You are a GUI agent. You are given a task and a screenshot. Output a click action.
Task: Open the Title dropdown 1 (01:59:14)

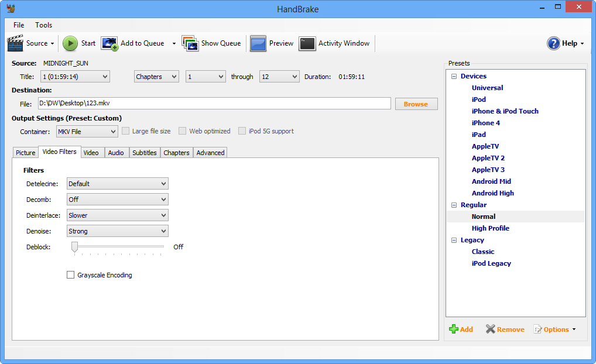(75, 77)
